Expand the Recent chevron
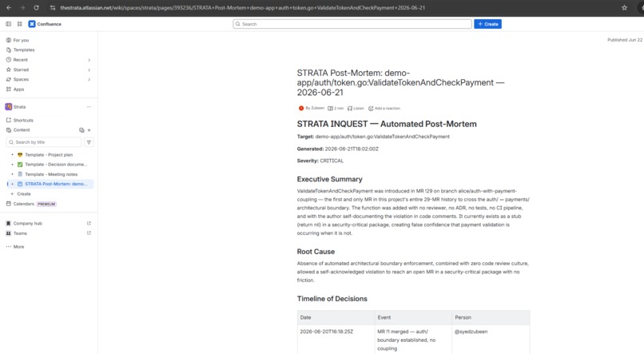This screenshot has width=644, height=354. tap(89, 60)
